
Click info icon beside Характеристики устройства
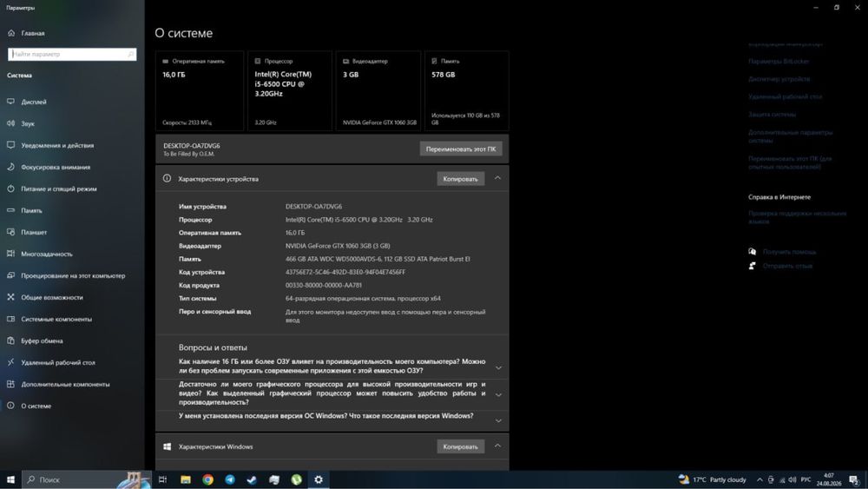167,178
